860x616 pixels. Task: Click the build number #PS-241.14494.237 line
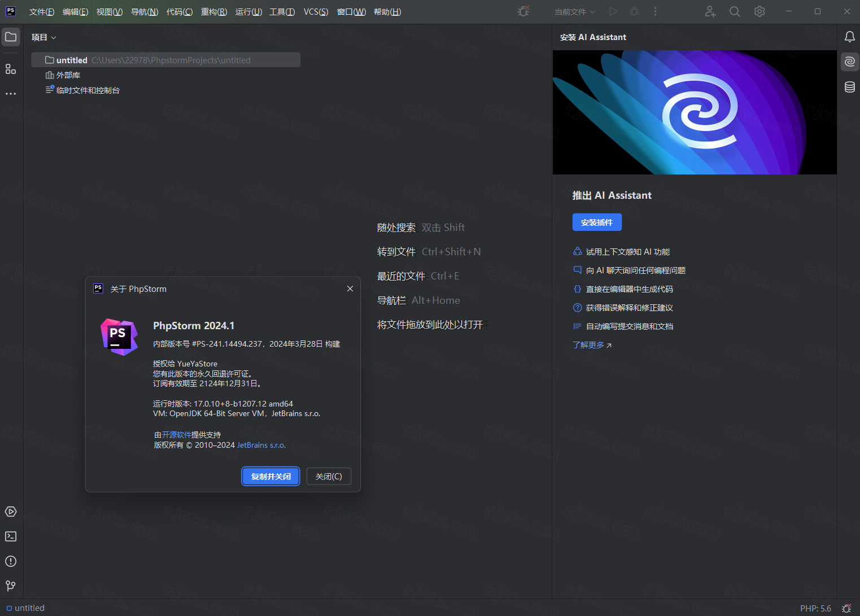(247, 344)
